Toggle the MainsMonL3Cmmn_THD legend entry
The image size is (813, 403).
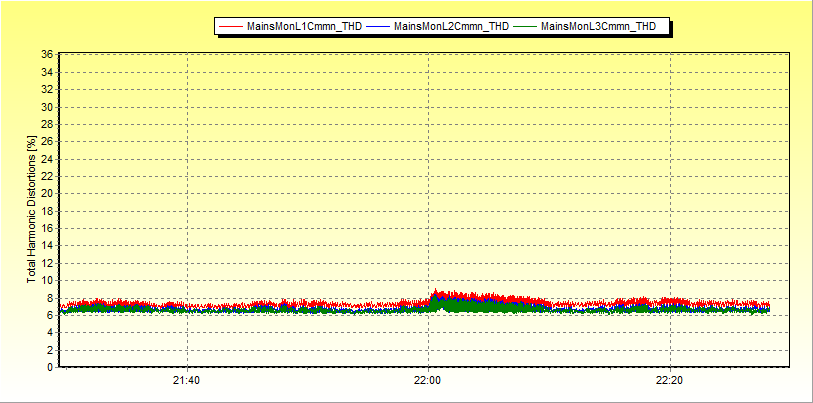click(x=598, y=27)
